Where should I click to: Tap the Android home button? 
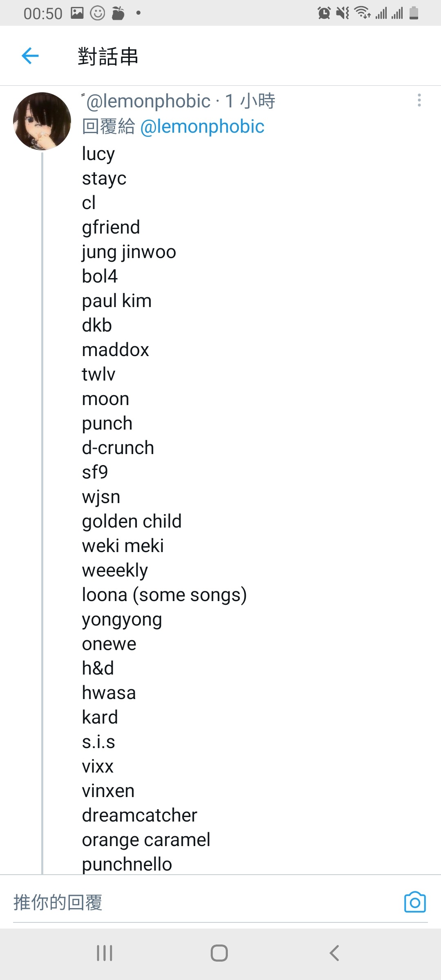tap(219, 953)
